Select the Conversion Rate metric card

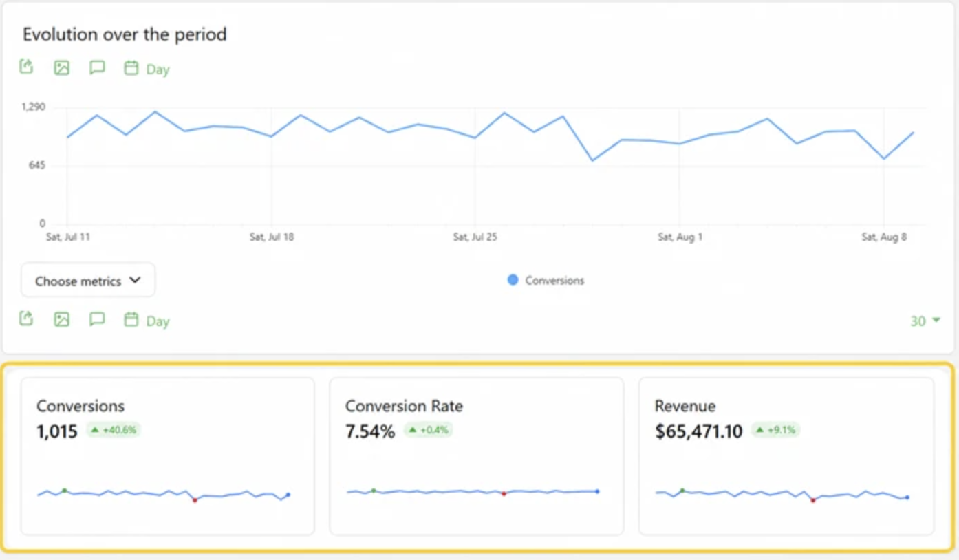477,455
